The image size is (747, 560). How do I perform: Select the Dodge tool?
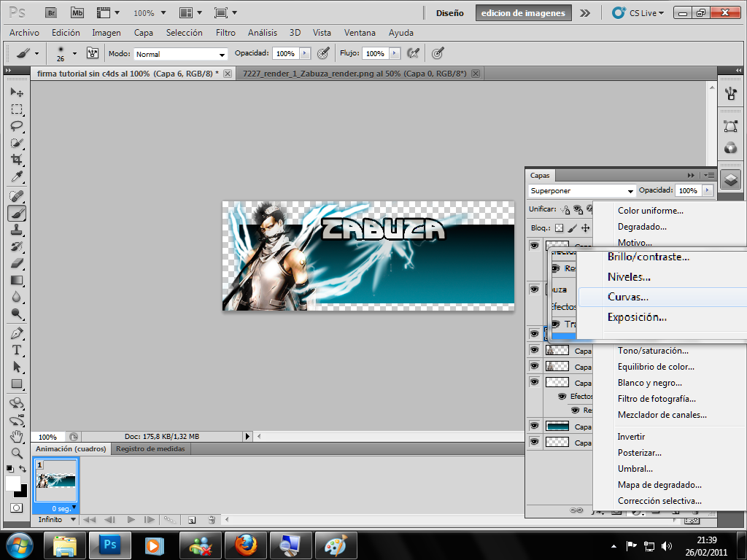click(x=17, y=314)
